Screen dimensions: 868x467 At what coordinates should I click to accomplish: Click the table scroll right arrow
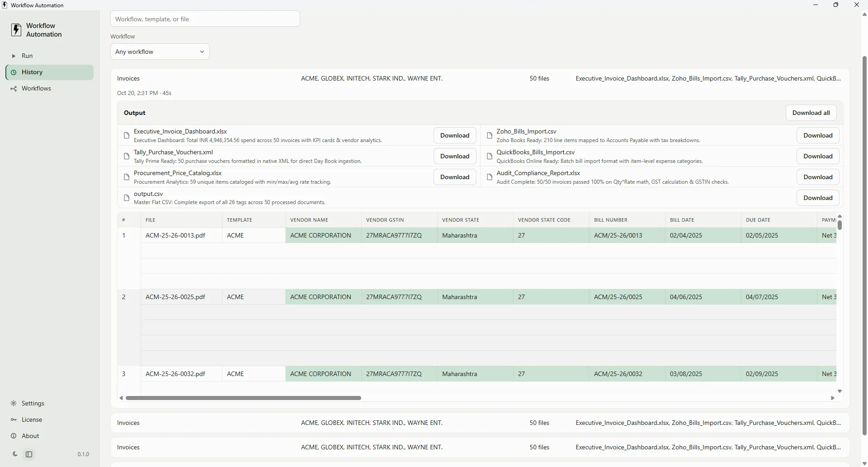coord(833,398)
